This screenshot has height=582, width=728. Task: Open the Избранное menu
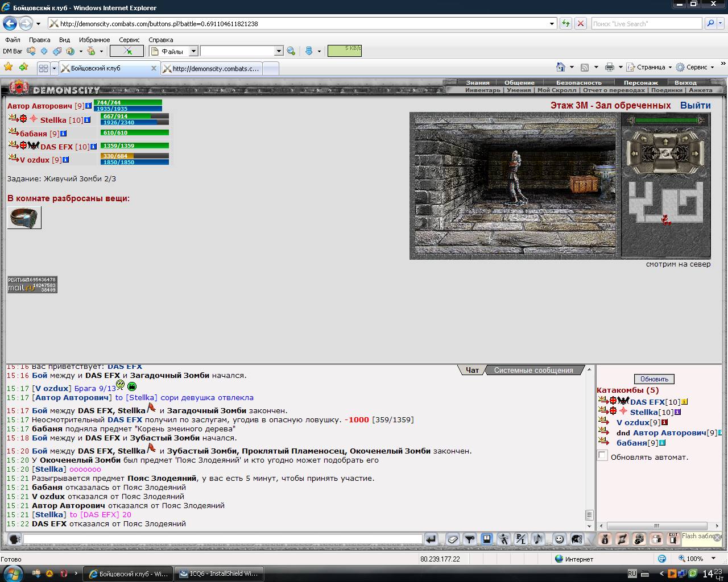(x=94, y=40)
